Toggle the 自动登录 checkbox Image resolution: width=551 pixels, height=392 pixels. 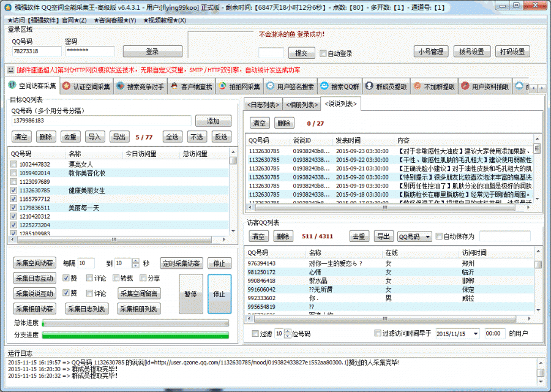(323, 53)
